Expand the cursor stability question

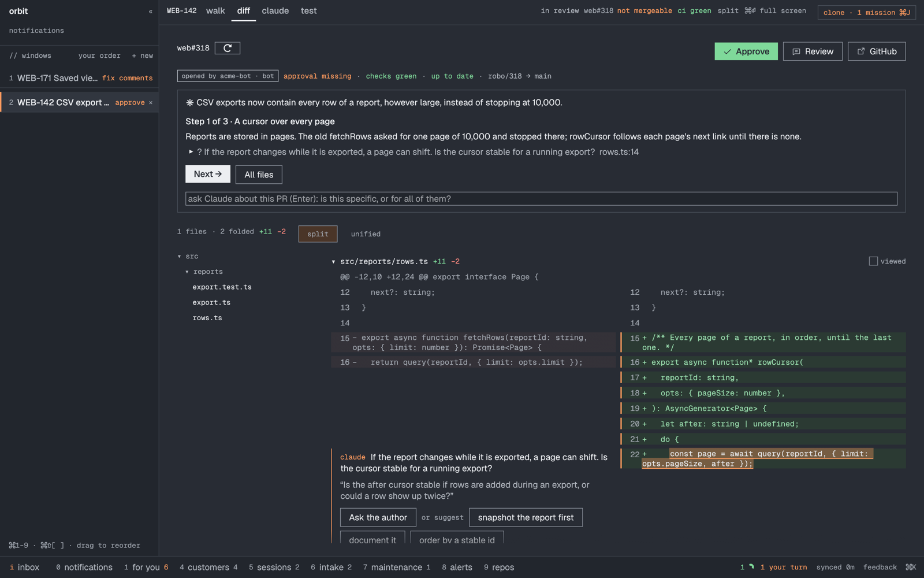click(x=191, y=152)
